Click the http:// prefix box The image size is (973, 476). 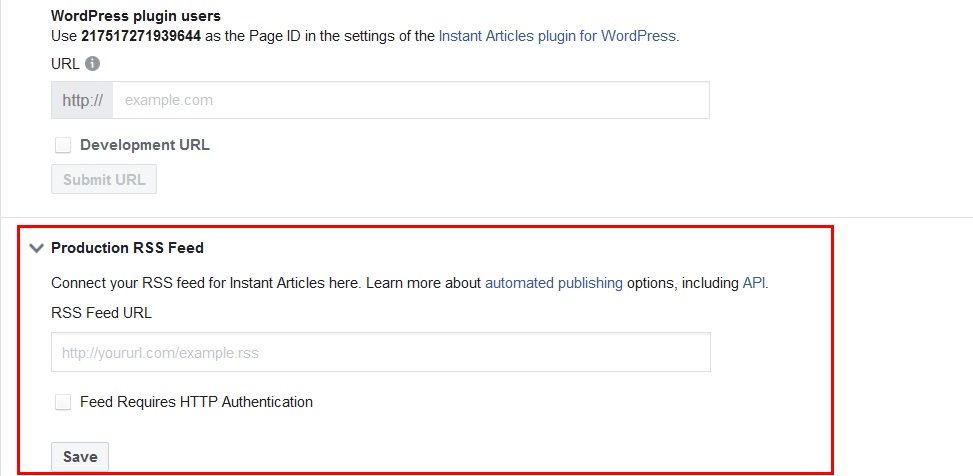[82, 100]
